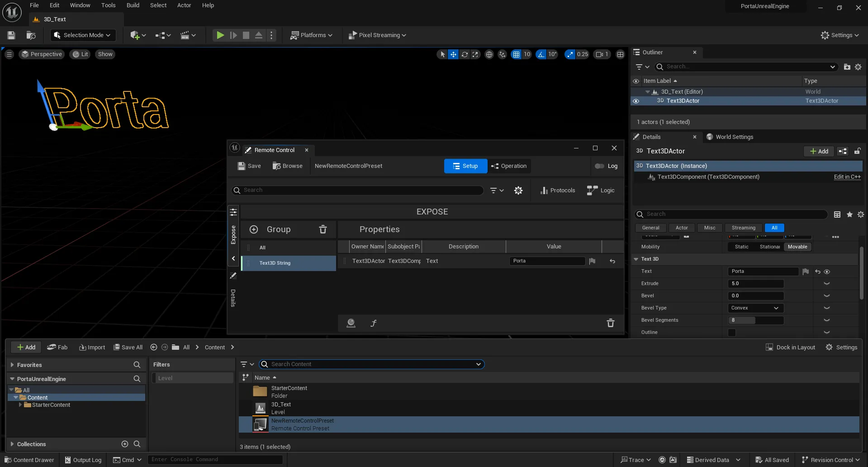Select the rotate transform tool in viewport
868x467 pixels.
(x=465, y=54)
